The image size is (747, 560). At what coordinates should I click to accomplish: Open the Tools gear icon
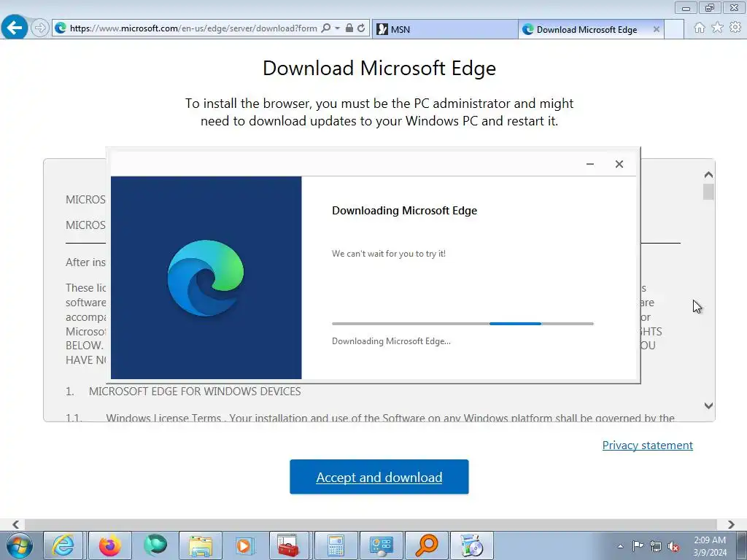pos(735,28)
